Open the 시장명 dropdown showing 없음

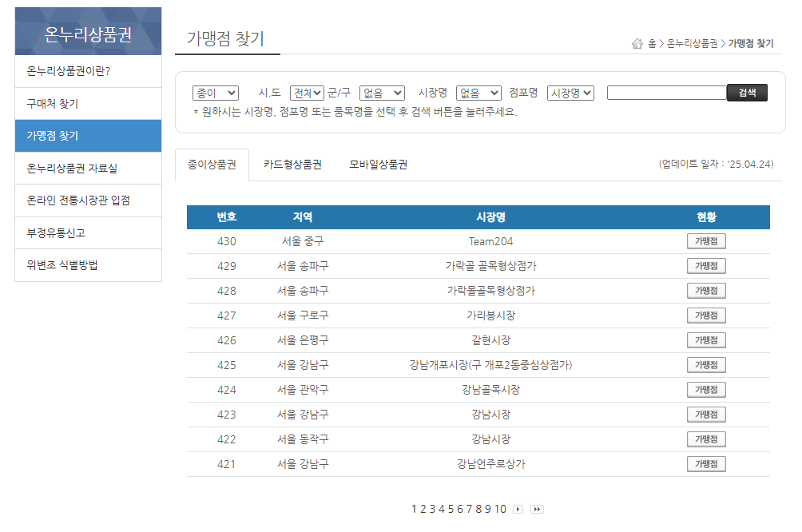pos(477,92)
